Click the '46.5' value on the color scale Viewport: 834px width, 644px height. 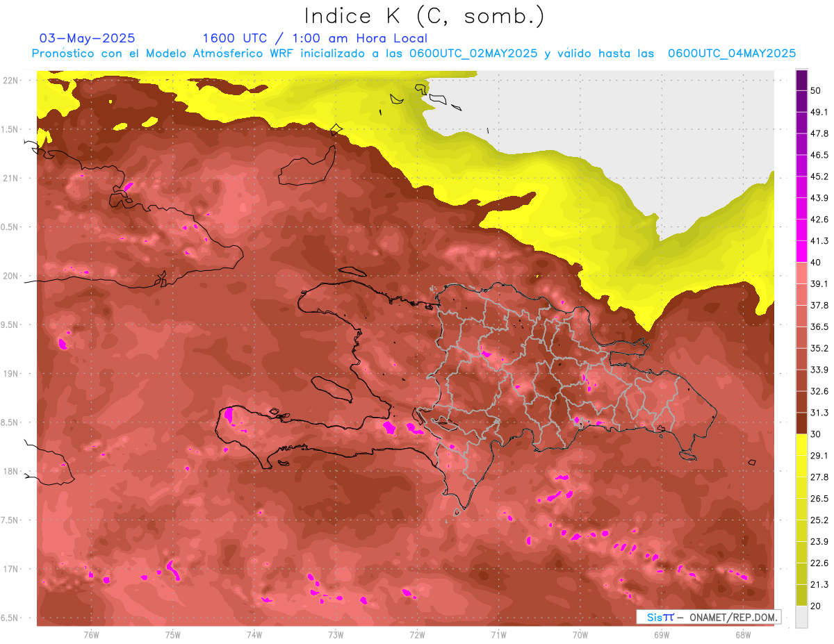click(820, 155)
